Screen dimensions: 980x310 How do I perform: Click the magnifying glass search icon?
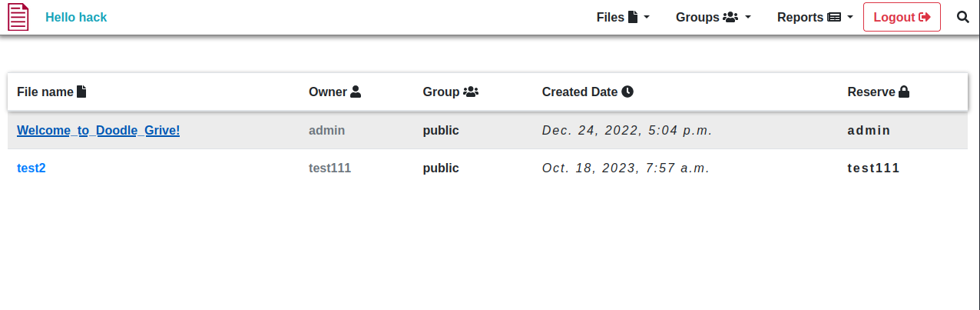[x=963, y=17]
